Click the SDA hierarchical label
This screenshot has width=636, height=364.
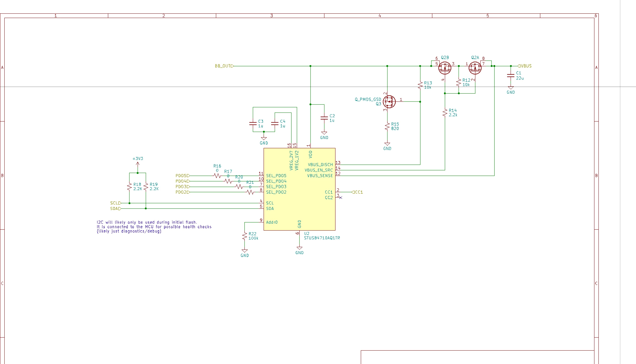pos(116,208)
